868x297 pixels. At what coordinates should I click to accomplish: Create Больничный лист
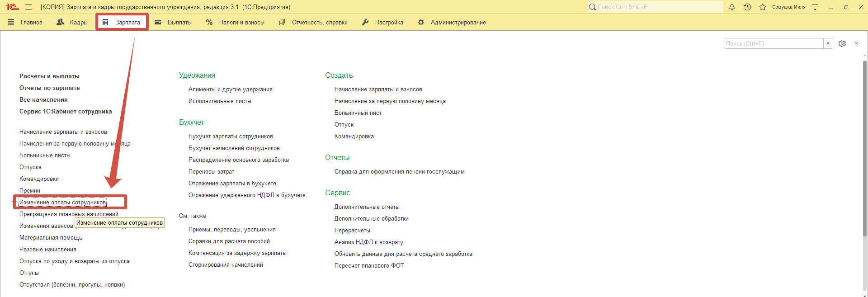358,113
